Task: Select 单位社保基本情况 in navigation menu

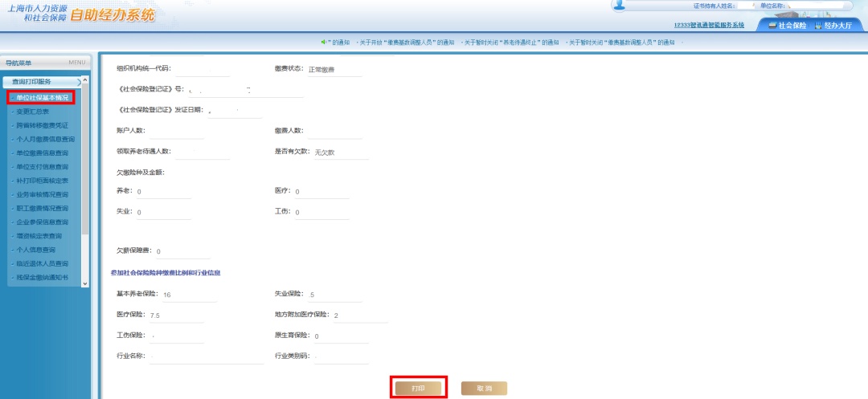Action: pos(42,98)
